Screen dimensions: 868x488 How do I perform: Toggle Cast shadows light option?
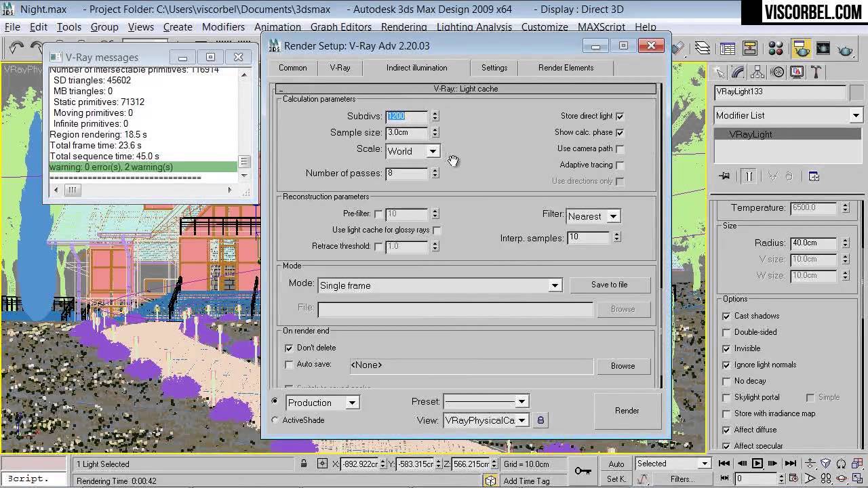[726, 316]
